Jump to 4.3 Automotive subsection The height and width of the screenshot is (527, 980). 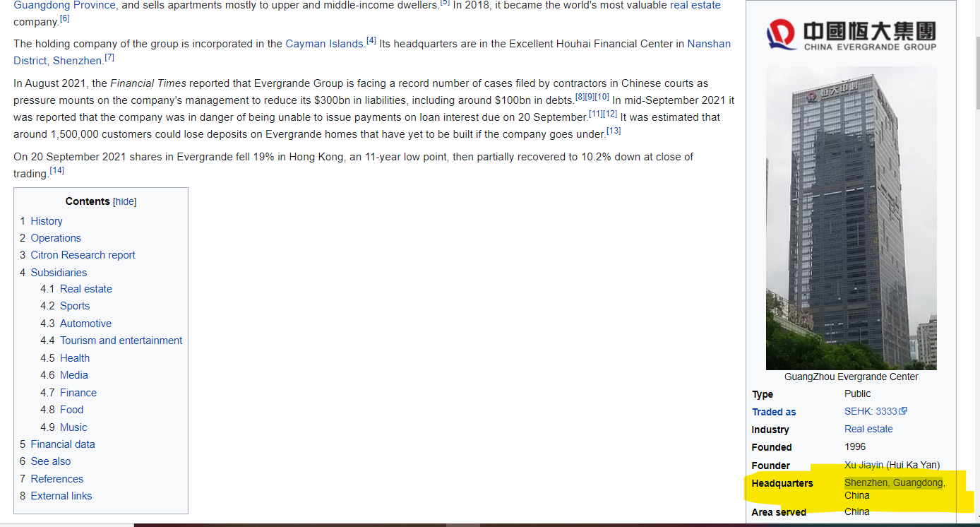[x=85, y=324]
